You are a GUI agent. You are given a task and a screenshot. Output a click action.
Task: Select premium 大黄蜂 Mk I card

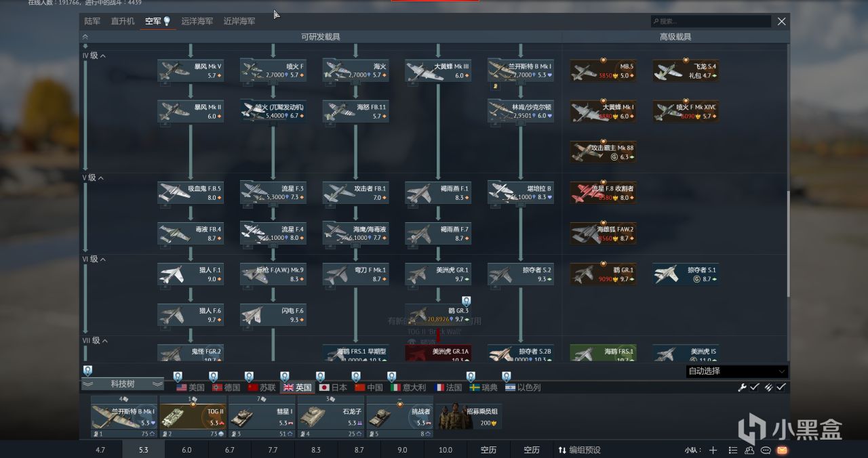[604, 111]
